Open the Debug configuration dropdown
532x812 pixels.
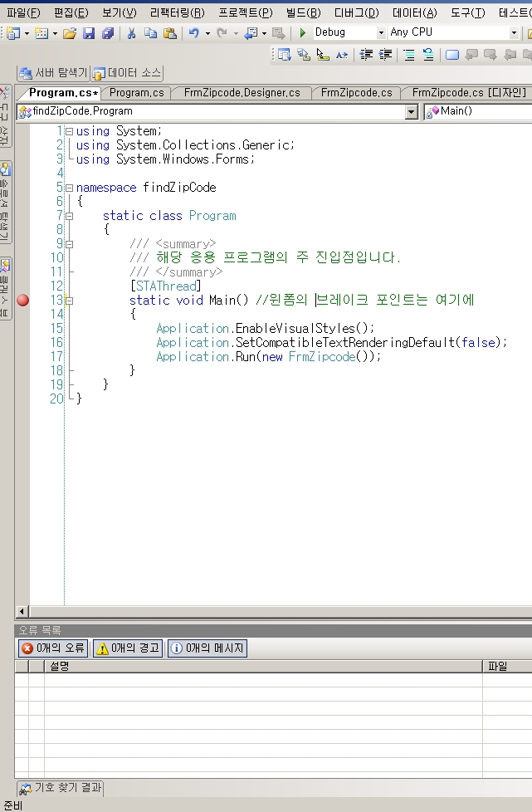click(x=381, y=32)
